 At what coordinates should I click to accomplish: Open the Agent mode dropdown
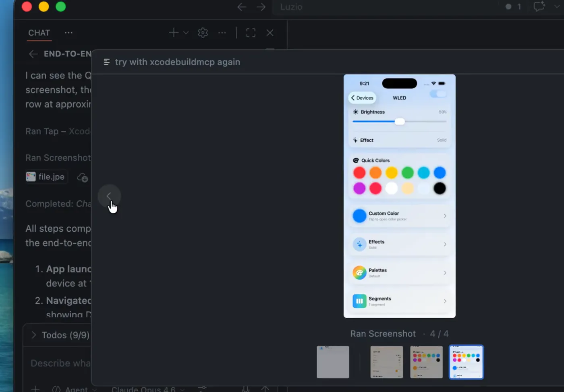(75, 389)
